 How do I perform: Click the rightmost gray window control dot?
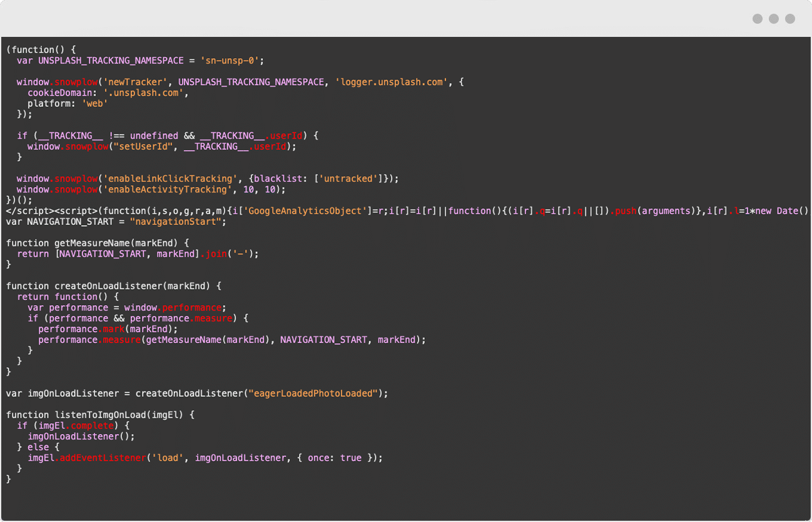790,19
